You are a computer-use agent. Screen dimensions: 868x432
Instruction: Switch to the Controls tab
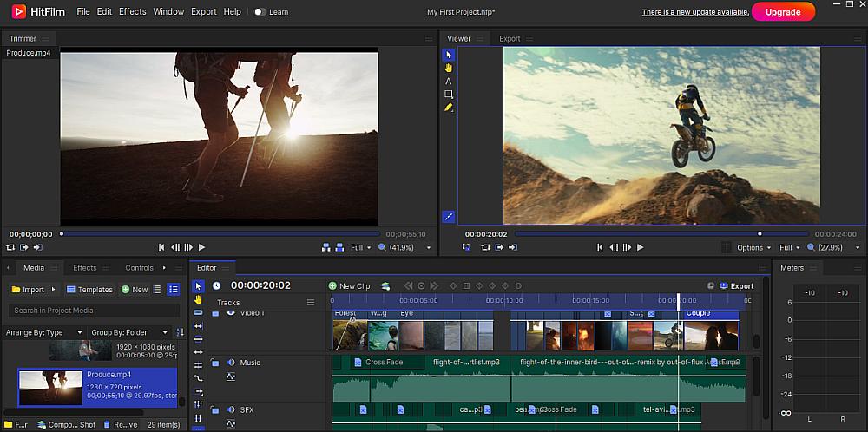tap(139, 268)
